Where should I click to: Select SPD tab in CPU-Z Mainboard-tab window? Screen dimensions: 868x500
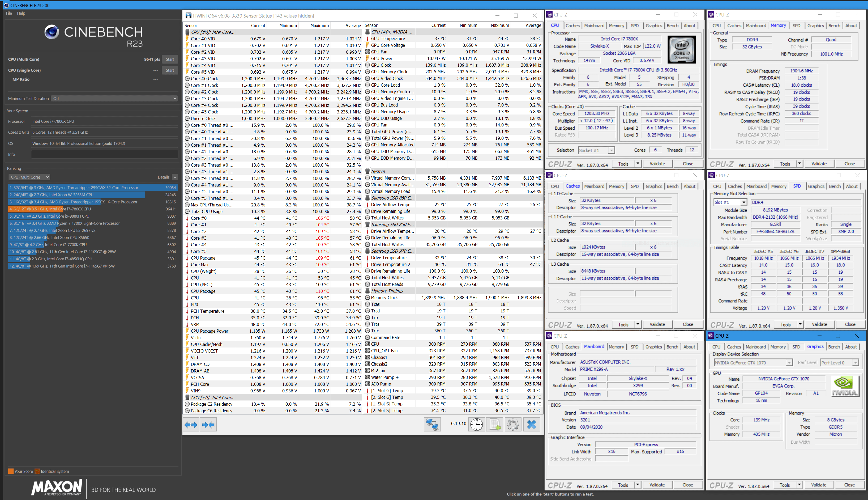click(635, 347)
